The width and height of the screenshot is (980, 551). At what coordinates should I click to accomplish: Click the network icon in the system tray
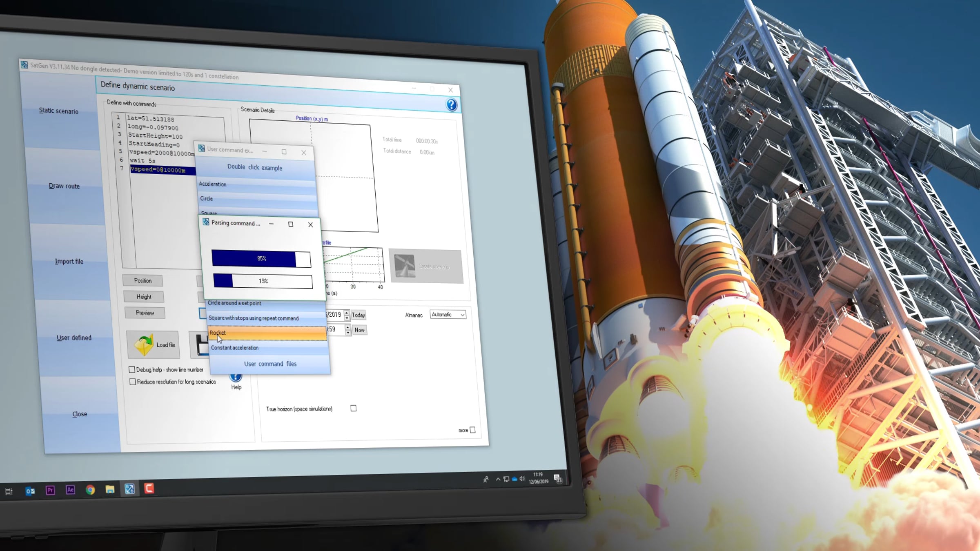pyautogui.click(x=506, y=479)
